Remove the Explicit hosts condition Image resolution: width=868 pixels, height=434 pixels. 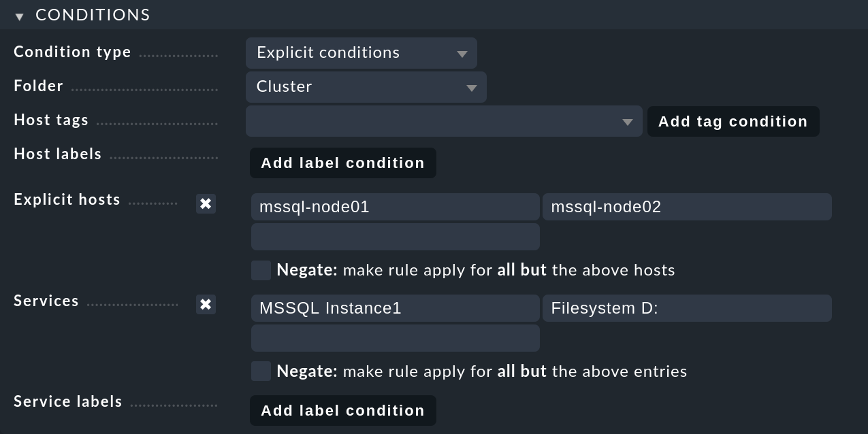coord(206,203)
